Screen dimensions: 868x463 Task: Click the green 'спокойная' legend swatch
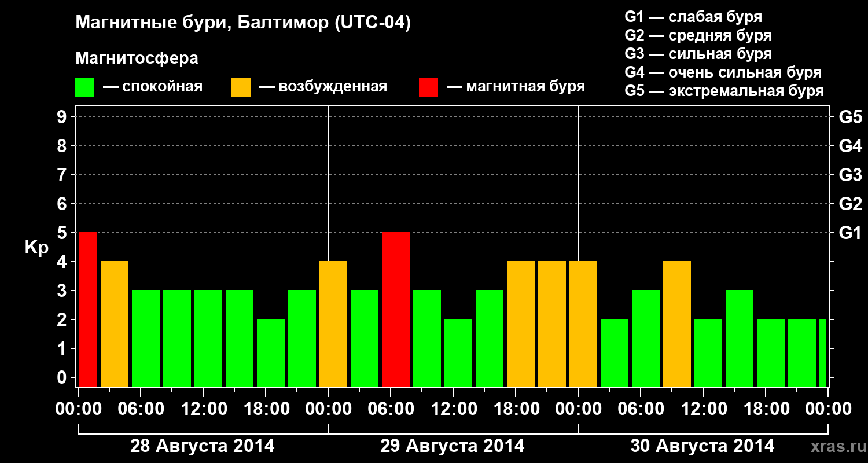pyautogui.click(x=85, y=87)
